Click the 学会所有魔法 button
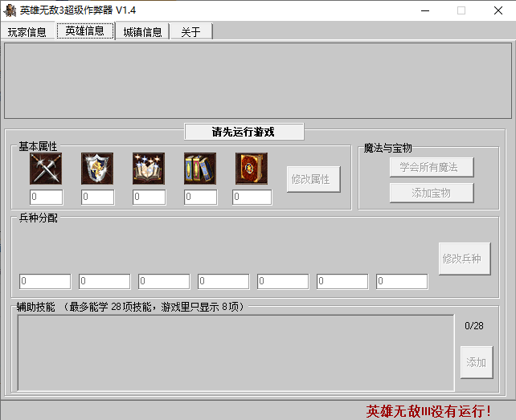 tap(432, 167)
